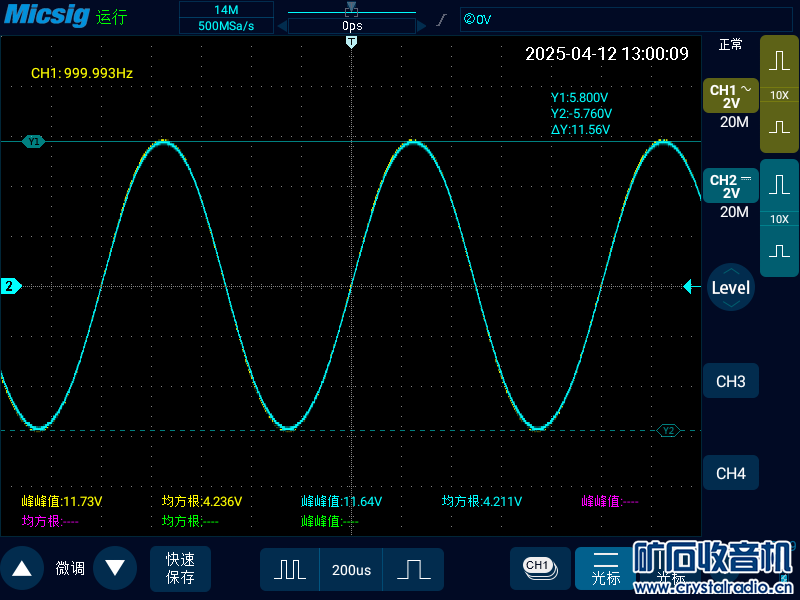This screenshot has width=800, height=600.
Task: Enable the CH3 channel
Action: (731, 381)
